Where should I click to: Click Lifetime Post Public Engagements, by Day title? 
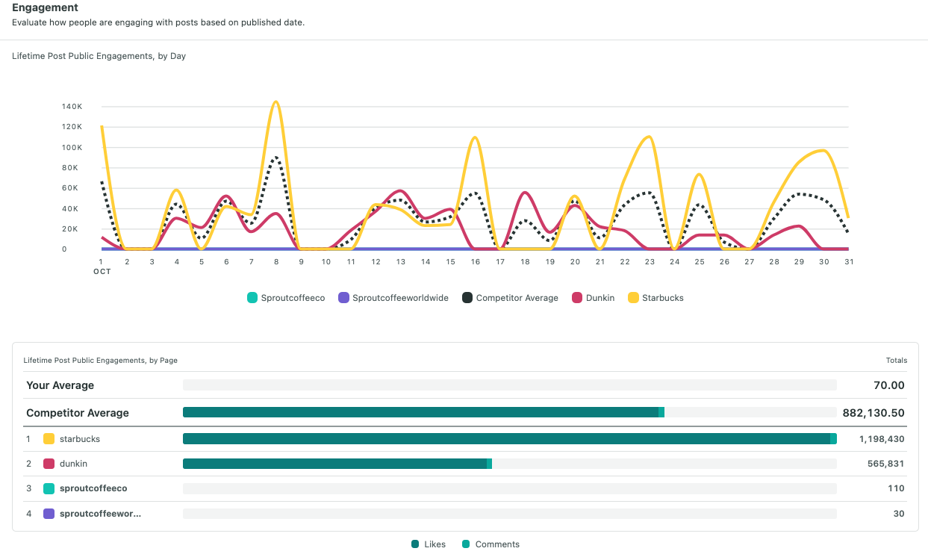pos(99,56)
